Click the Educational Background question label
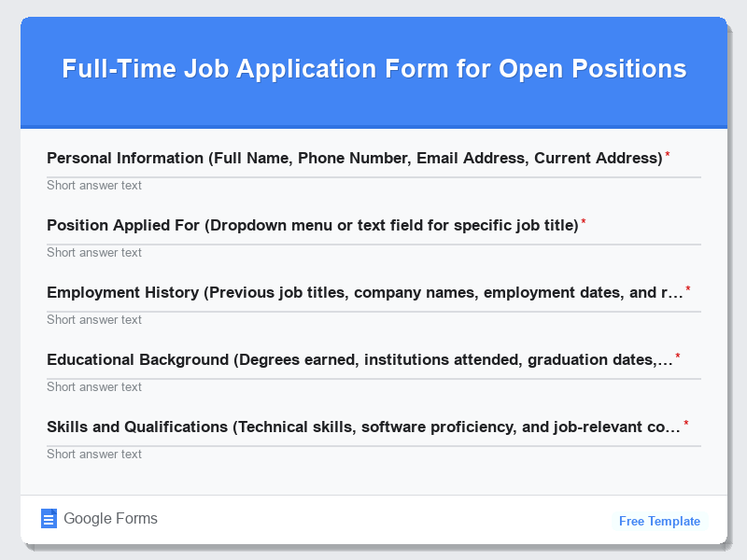This screenshot has height=560, width=747. click(x=359, y=359)
